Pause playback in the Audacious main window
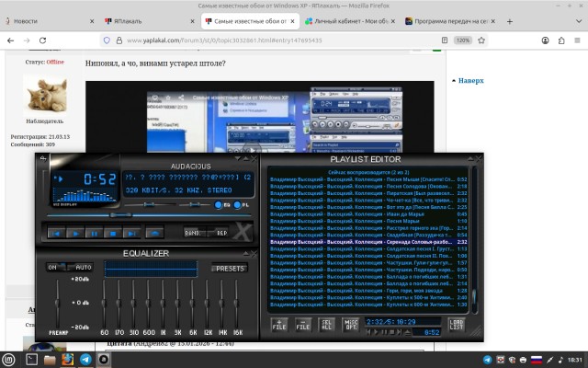This screenshot has height=368, width=588. pyautogui.click(x=94, y=233)
